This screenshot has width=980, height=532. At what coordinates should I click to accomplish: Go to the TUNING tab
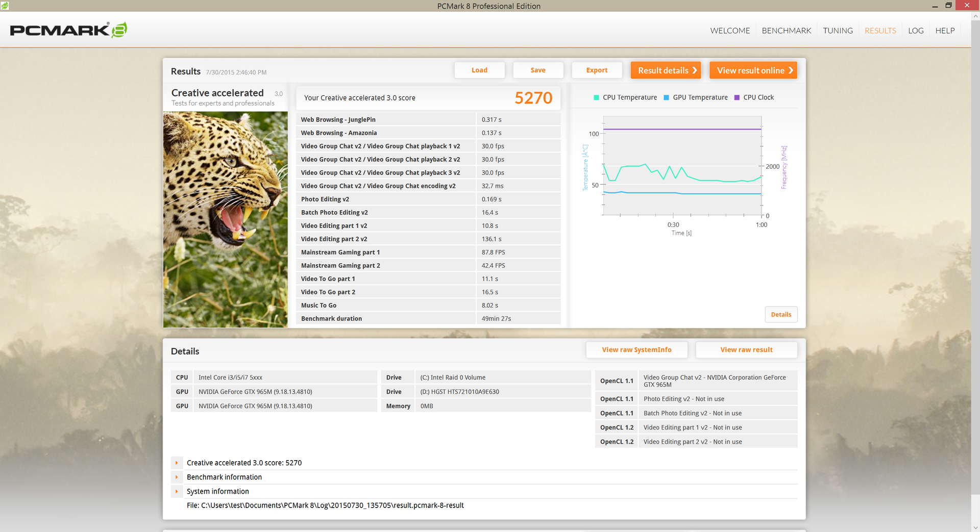coord(838,31)
